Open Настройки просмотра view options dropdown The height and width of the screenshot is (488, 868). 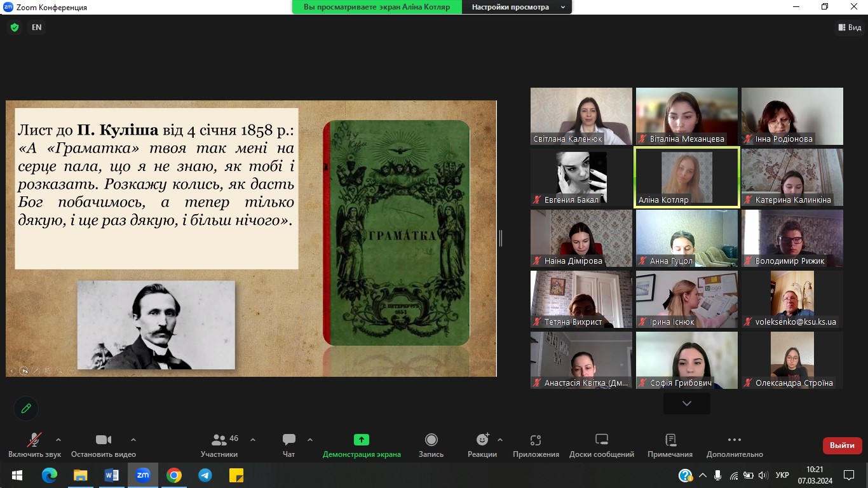(518, 7)
